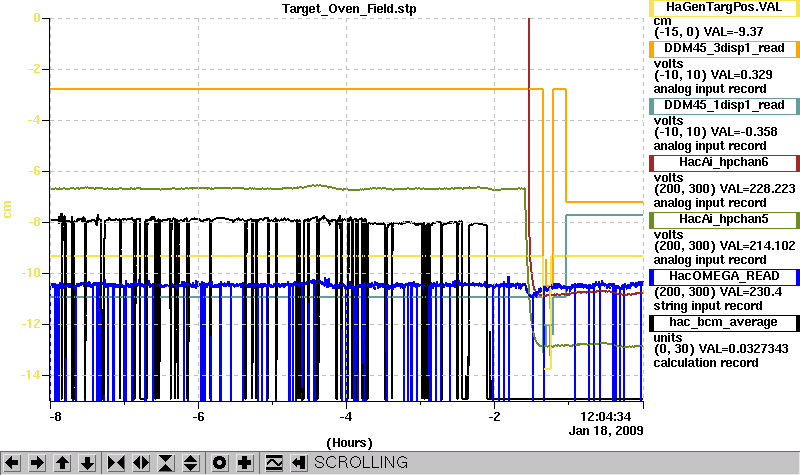Pan the graph left with the left arrow button
The width and height of the screenshot is (800, 475).
coord(12,463)
